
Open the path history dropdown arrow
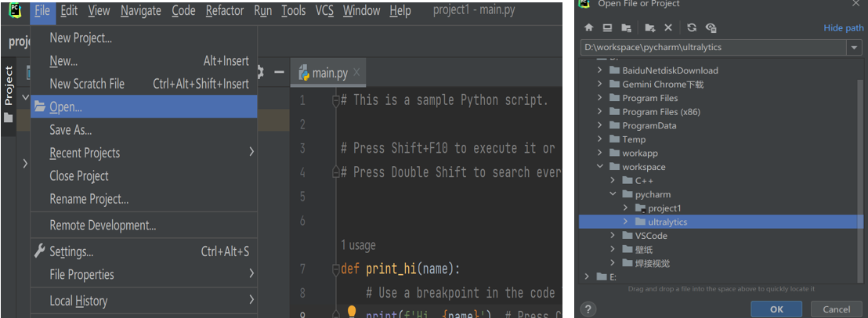pos(854,48)
